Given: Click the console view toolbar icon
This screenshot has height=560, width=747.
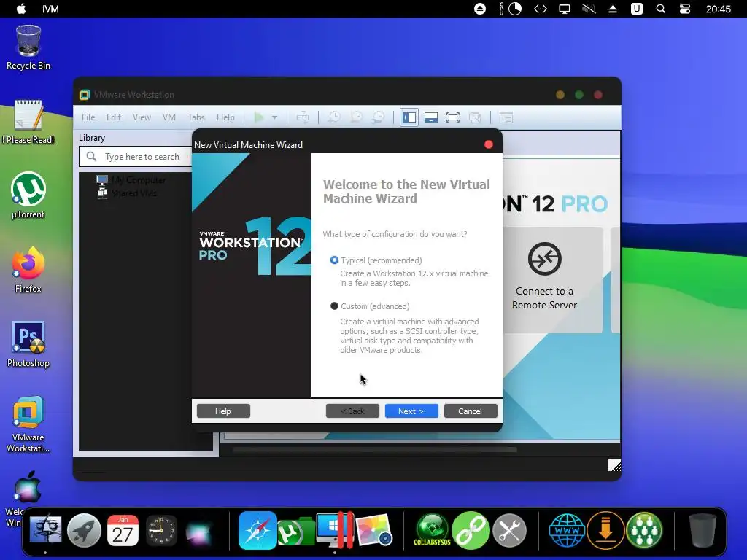Looking at the screenshot, I should (x=506, y=117).
